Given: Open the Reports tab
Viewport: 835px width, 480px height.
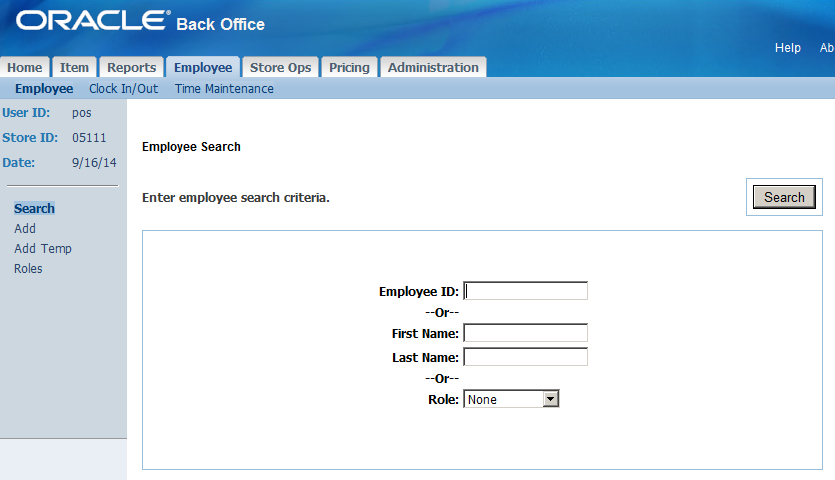Looking at the screenshot, I should [x=132, y=68].
